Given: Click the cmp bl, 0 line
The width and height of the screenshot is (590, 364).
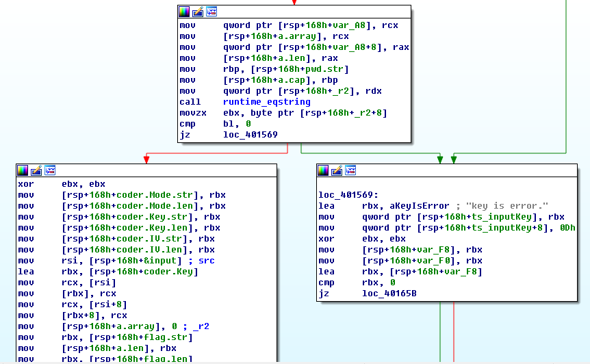Looking at the screenshot, I should [x=215, y=124].
